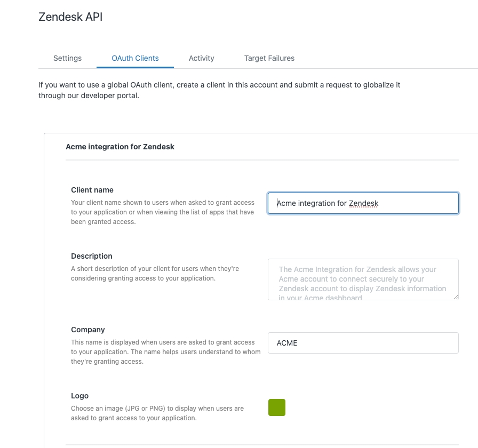Click the bold Client name label
This screenshot has width=478, height=448.
point(92,190)
